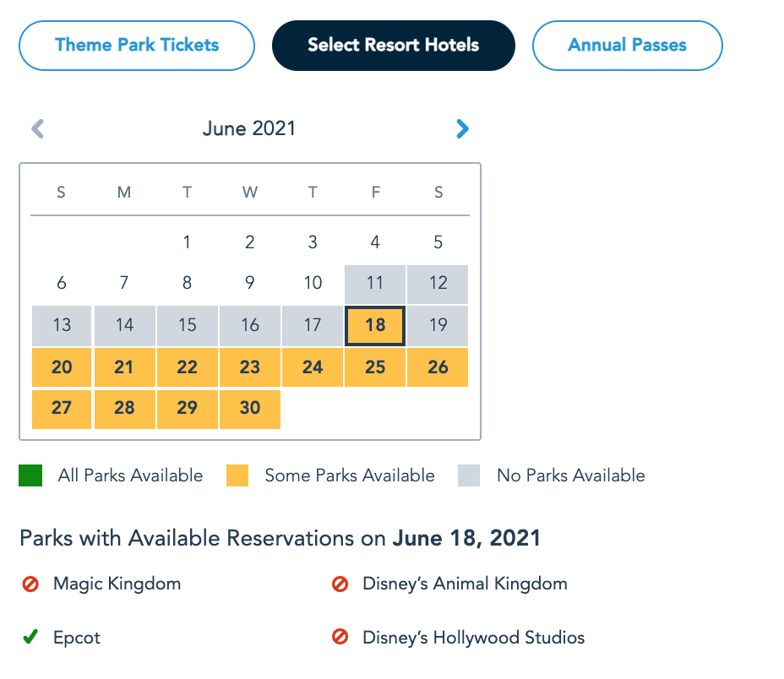Click the gray No Parks Available legend square
784x679 pixels.
469,476
